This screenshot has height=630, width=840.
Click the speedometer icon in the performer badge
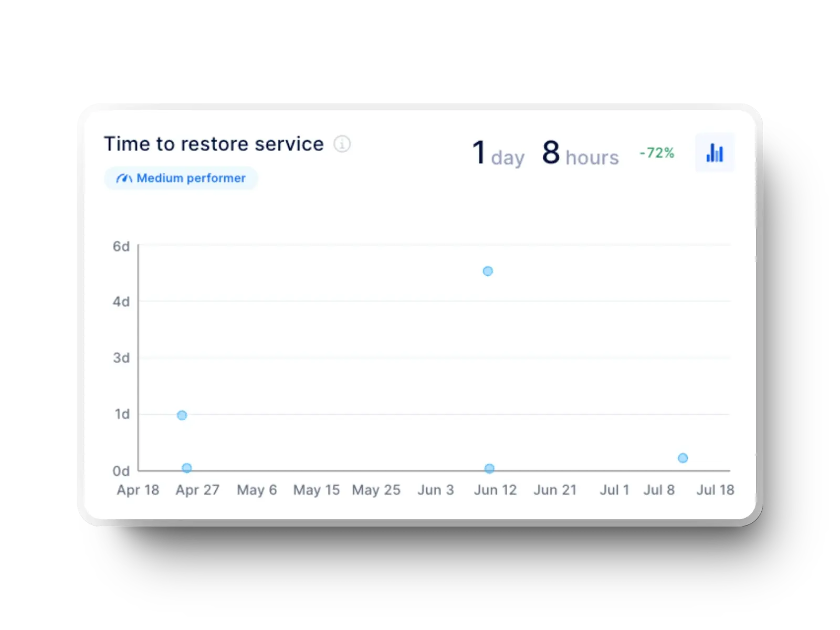pyautogui.click(x=124, y=178)
